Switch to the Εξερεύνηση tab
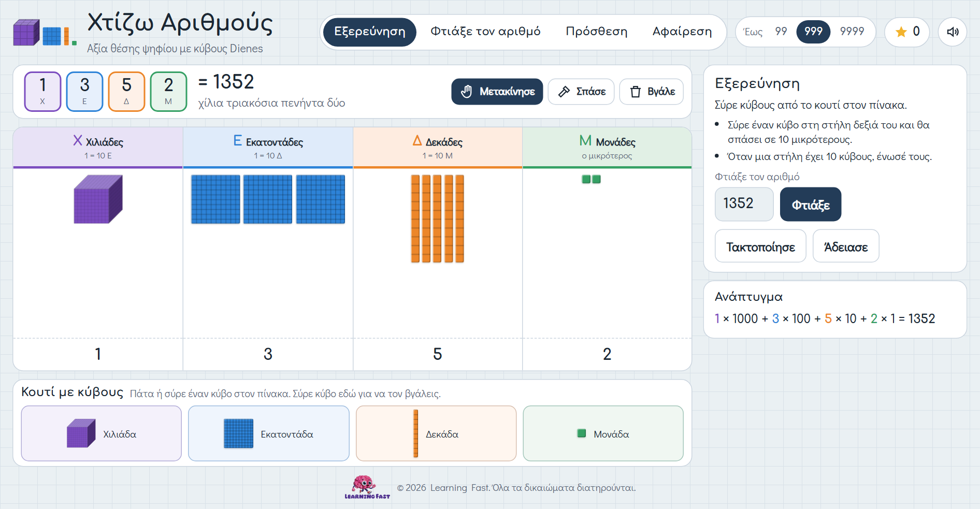Screen dimensions: 980x509 pos(370,32)
